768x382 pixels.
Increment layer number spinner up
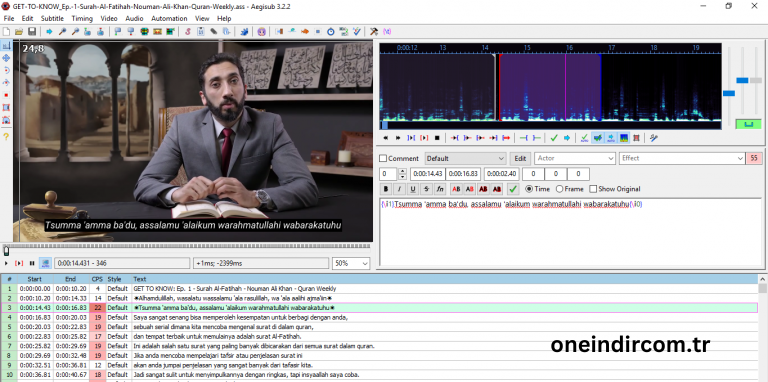403,171
